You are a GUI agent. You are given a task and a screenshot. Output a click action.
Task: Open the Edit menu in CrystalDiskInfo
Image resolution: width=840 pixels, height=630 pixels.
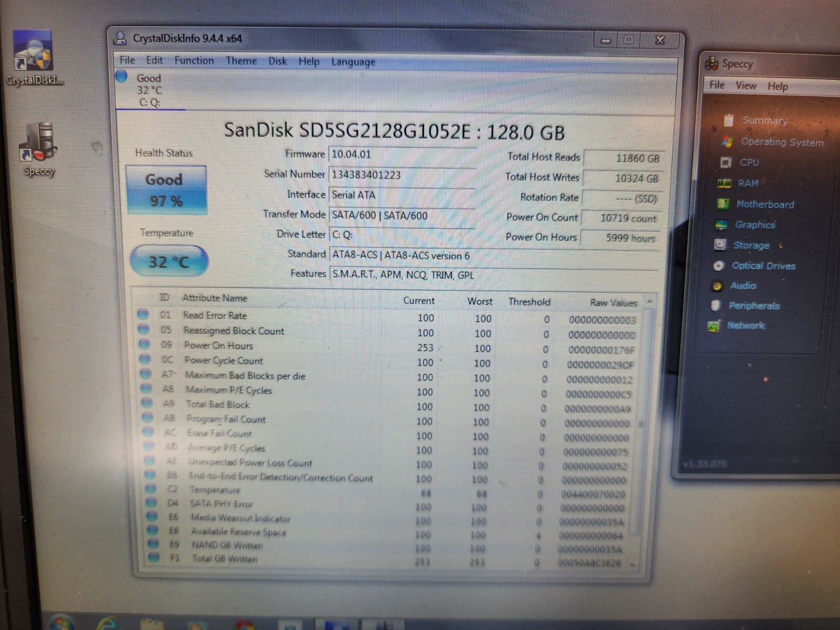pos(154,60)
